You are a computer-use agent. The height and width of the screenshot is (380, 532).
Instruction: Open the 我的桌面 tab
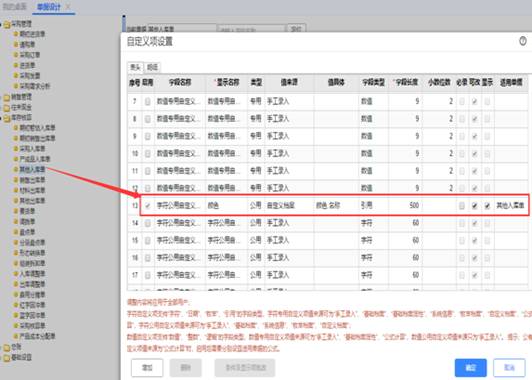[x=15, y=7]
